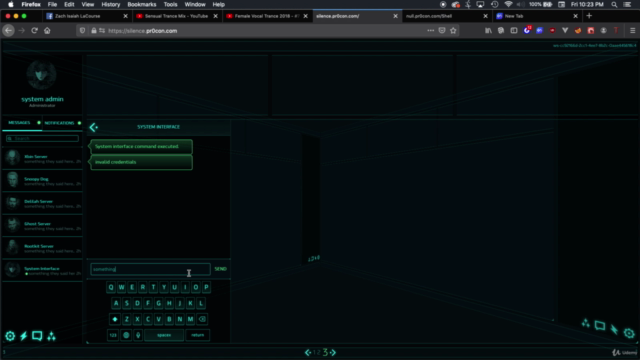
Task: Click the shift key on the virtual keyboard
Action: (x=115, y=319)
